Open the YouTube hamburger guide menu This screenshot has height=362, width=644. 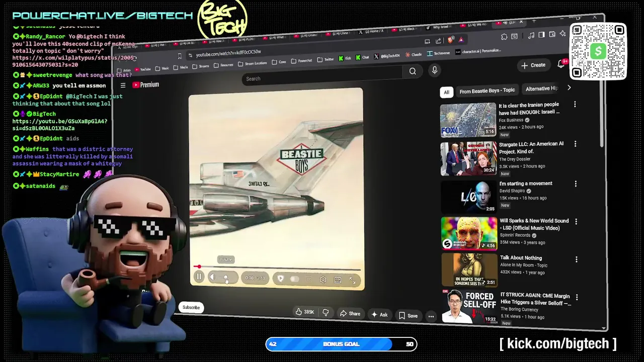pos(123,85)
